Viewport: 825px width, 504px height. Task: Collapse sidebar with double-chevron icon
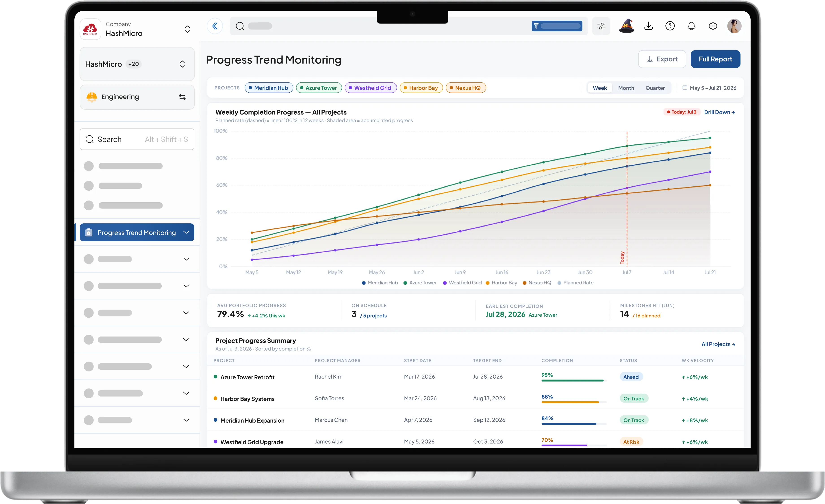[x=215, y=26]
